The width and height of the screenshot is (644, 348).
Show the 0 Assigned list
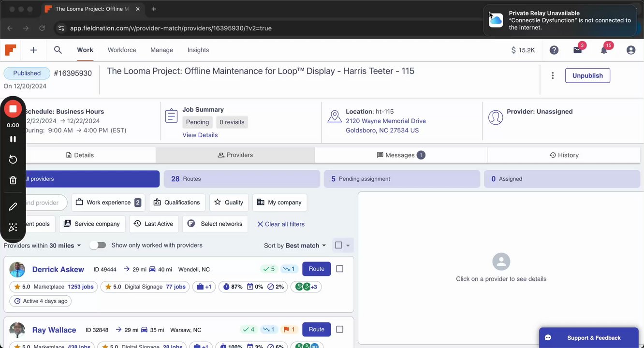pyautogui.click(x=562, y=179)
